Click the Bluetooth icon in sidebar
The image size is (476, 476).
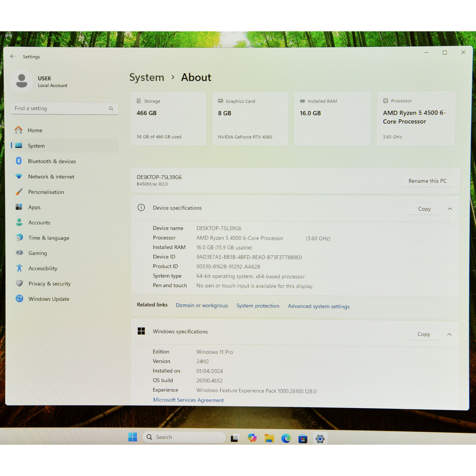coord(19,161)
